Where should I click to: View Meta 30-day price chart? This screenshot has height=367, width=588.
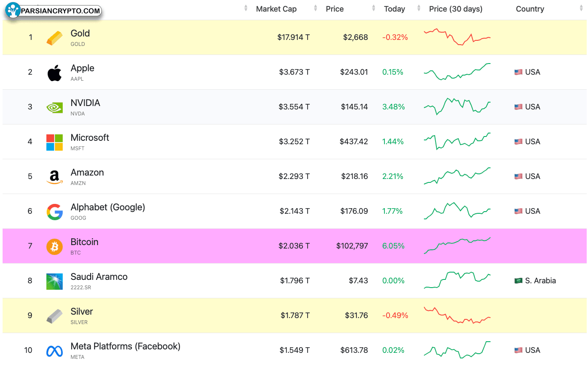click(x=457, y=350)
